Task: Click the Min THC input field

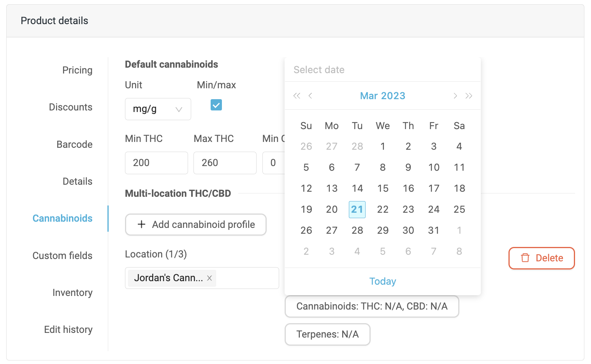Action: coord(156,163)
